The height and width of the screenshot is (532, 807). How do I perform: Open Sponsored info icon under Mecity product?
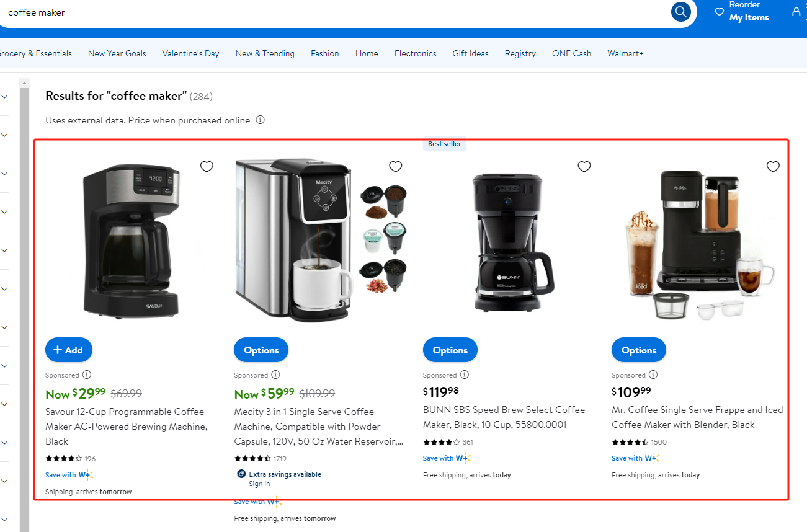coord(275,375)
